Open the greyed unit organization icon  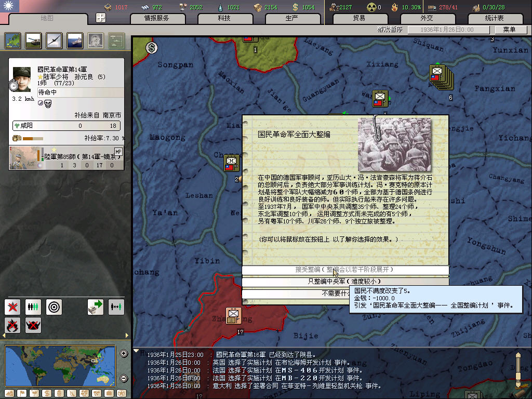pos(116,41)
